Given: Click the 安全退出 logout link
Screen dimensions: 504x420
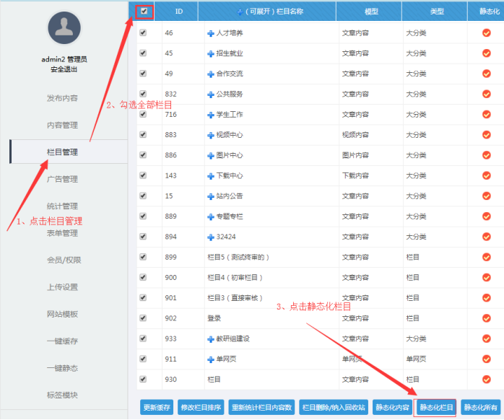Looking at the screenshot, I should [x=64, y=69].
